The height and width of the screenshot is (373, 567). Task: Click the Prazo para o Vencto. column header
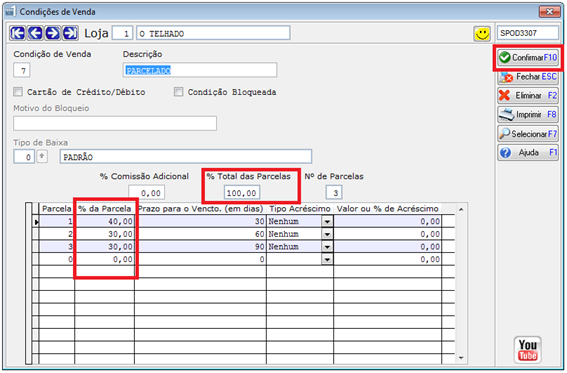pyautogui.click(x=200, y=209)
